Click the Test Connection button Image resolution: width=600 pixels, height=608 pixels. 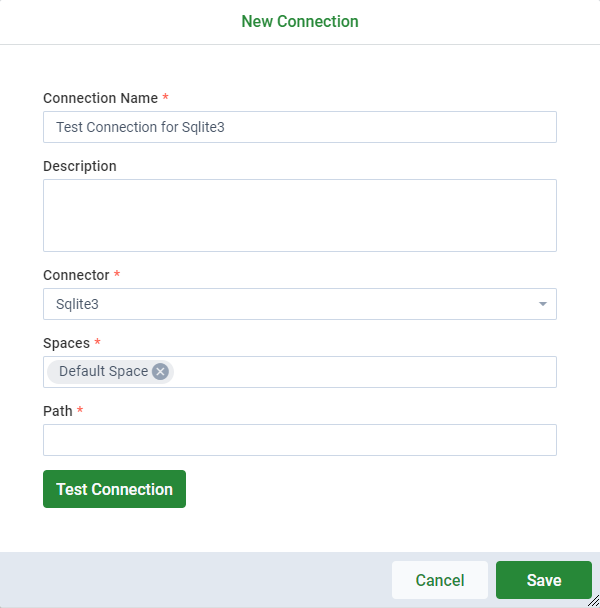[114, 489]
